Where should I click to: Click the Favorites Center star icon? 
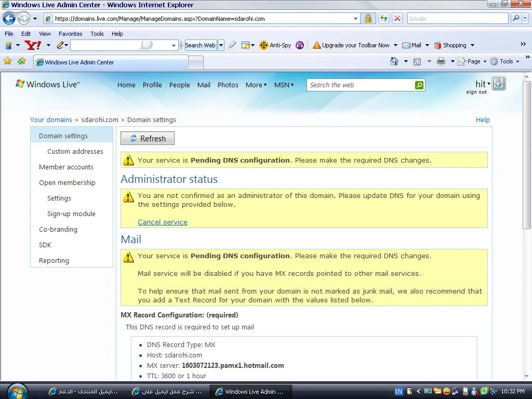[x=8, y=61]
